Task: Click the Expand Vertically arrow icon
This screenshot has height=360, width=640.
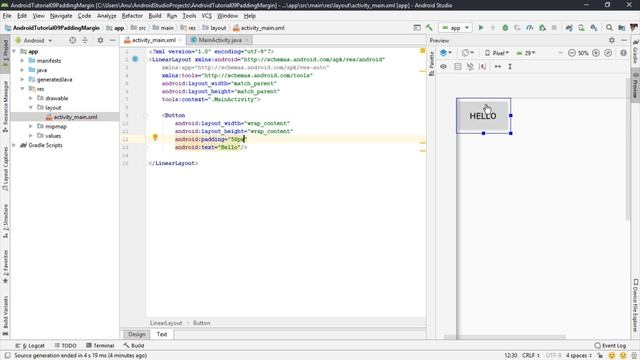Action: coord(510,67)
